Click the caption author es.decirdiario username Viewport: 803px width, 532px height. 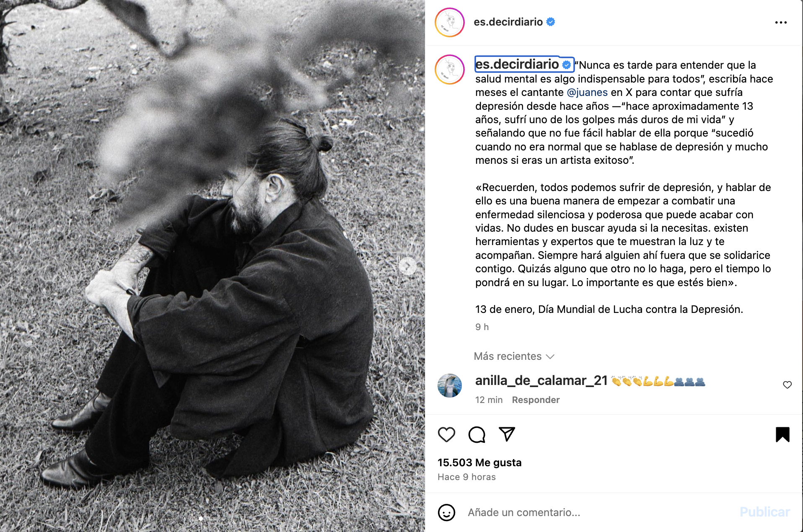point(517,64)
